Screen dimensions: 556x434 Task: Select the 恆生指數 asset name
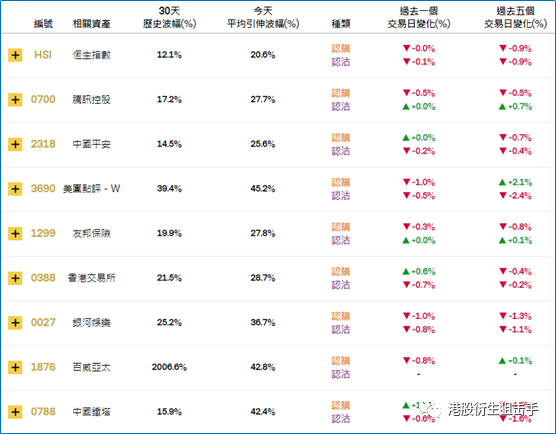(91, 55)
